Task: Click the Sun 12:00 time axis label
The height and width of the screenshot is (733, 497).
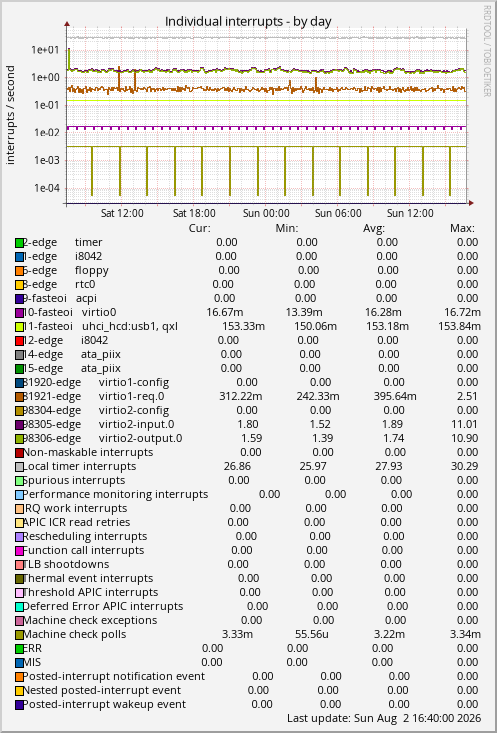Action: (x=410, y=213)
